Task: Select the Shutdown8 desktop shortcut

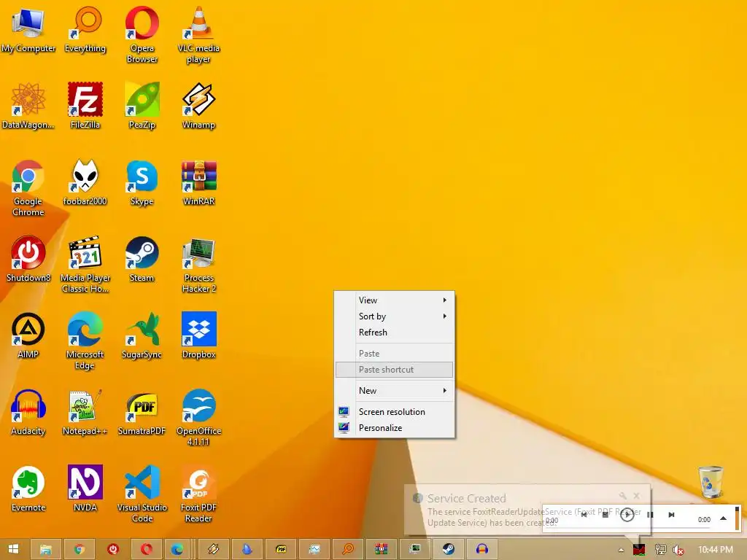Action: 28,260
